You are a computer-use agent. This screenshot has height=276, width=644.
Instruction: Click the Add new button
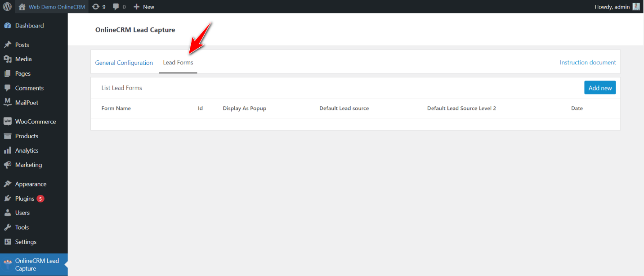pos(600,87)
